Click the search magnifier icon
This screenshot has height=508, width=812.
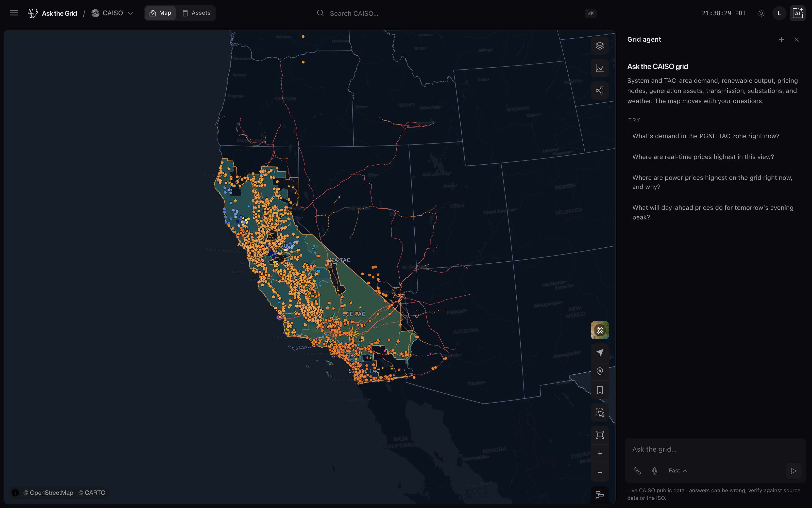pyautogui.click(x=320, y=13)
